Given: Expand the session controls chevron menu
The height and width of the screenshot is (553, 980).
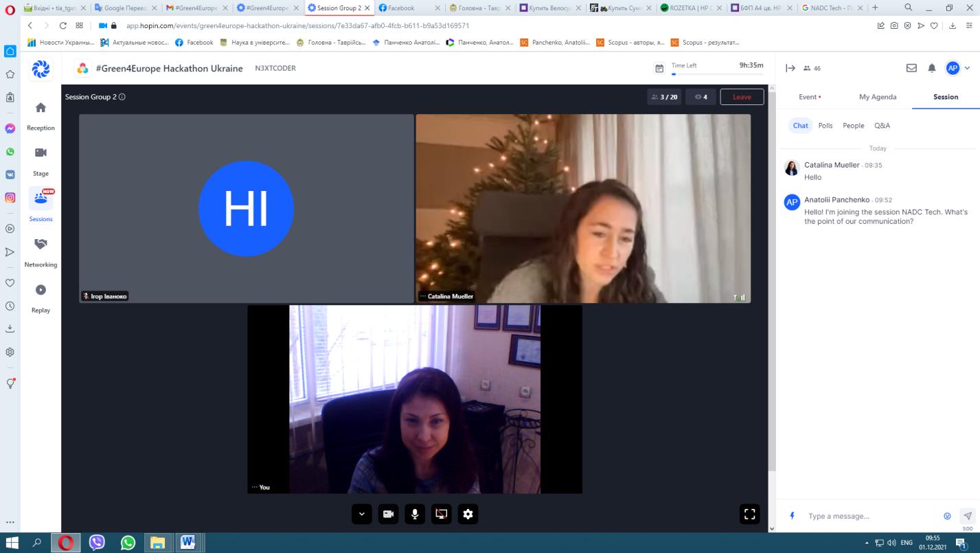Looking at the screenshot, I should 362,514.
